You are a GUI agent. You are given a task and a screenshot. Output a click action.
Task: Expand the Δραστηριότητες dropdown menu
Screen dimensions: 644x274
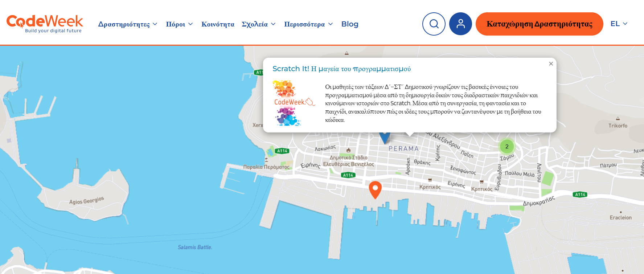(128, 24)
